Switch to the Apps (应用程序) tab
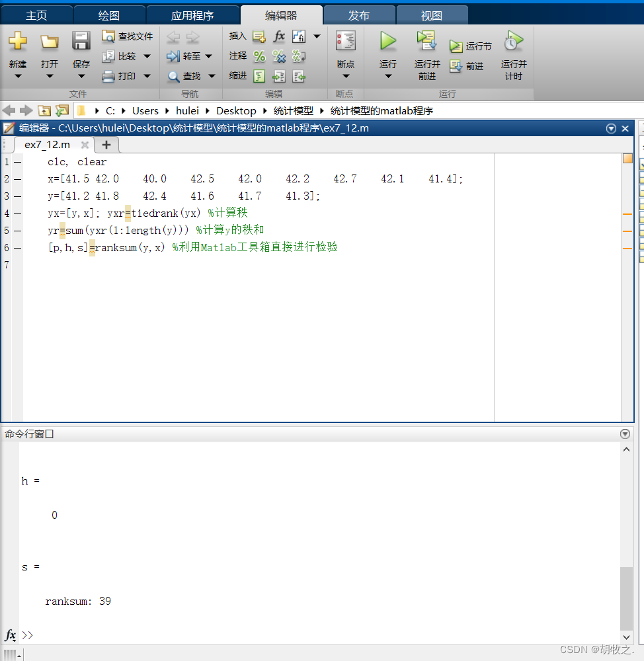The image size is (644, 661). click(192, 16)
